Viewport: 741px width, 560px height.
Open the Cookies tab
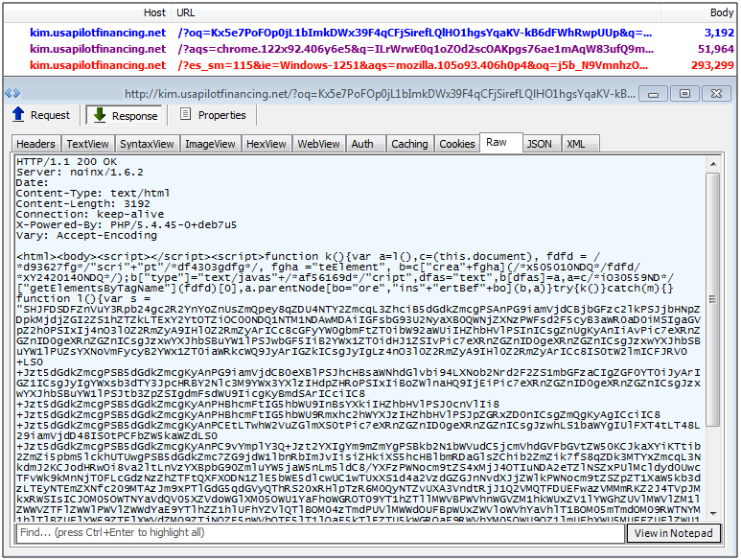[457, 144]
